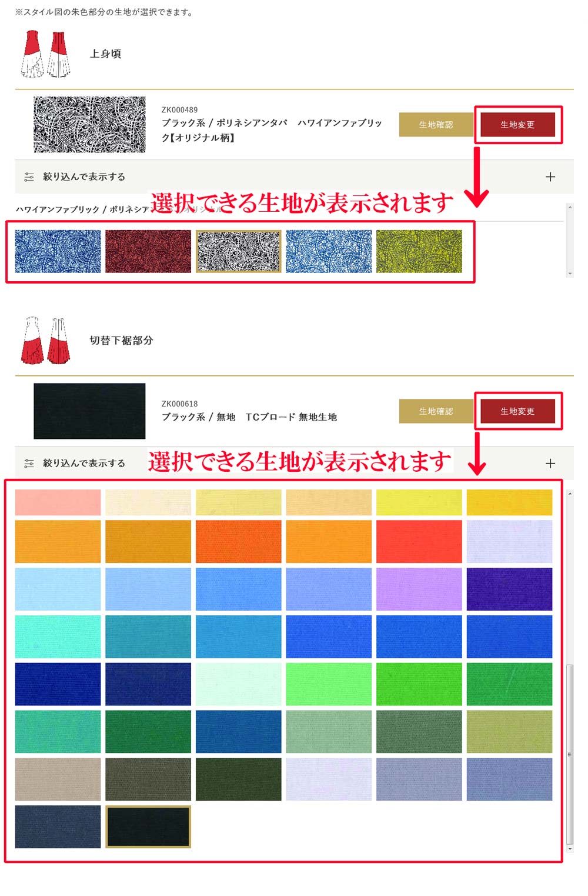588x896 pixels.
Task: Click the upper body dress style icon
Action: pyautogui.click(x=46, y=54)
